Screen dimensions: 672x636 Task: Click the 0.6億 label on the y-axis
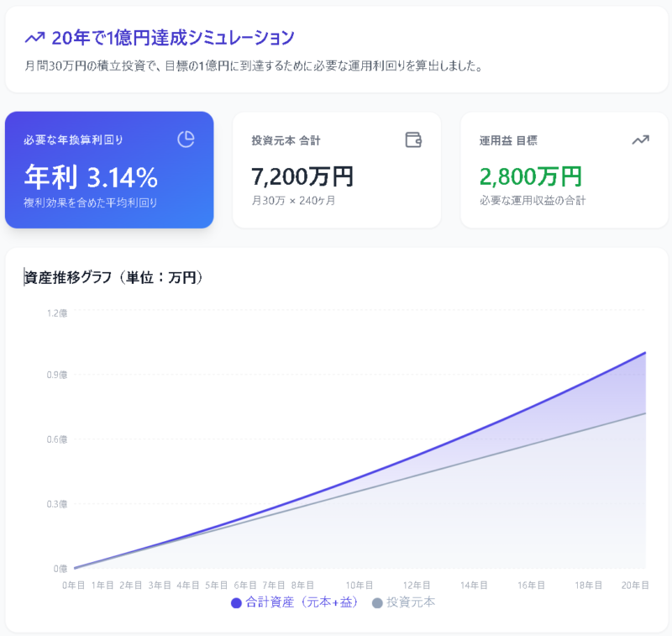pyautogui.click(x=57, y=439)
